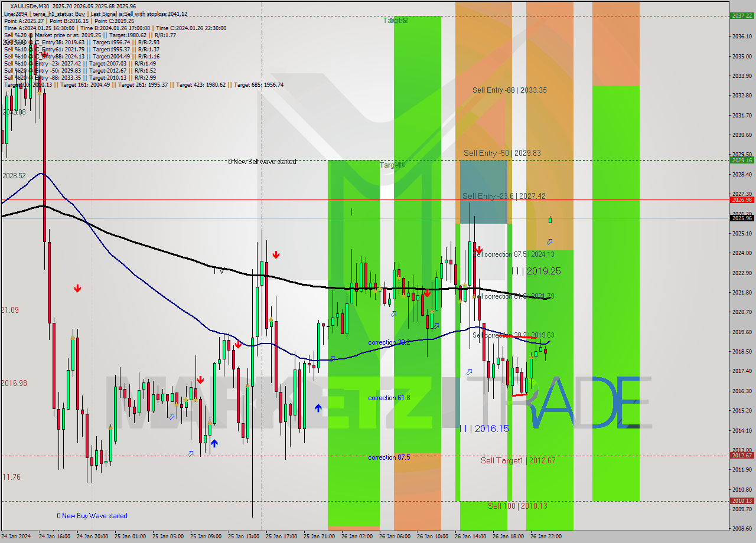This screenshot has width=756, height=543.
Task: Click the 24 Jan 2024 date on time axis
Action: pyautogui.click(x=15, y=537)
